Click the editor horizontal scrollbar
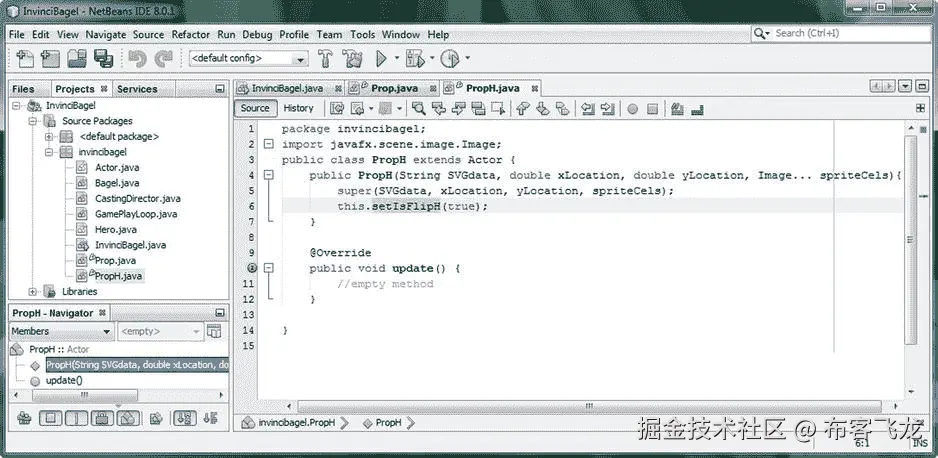938x458 pixels. coord(589,407)
